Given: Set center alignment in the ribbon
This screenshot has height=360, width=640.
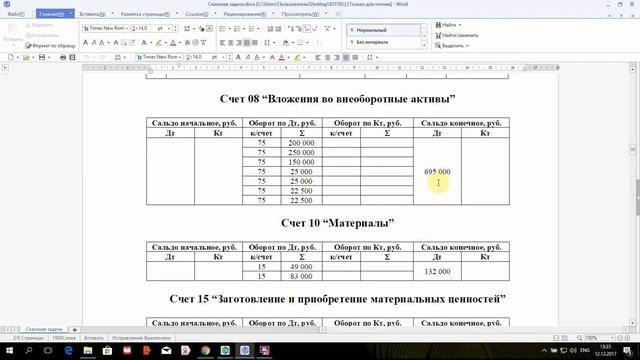Looking at the screenshot, I should [231, 42].
